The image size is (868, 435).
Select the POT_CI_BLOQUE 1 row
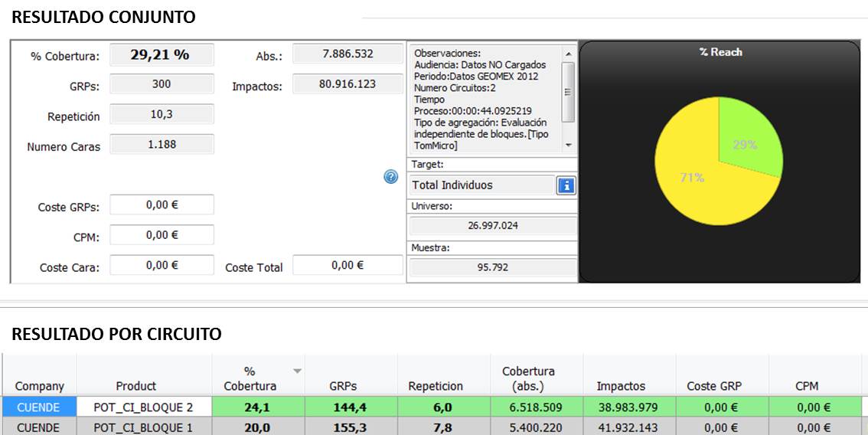[143, 427]
